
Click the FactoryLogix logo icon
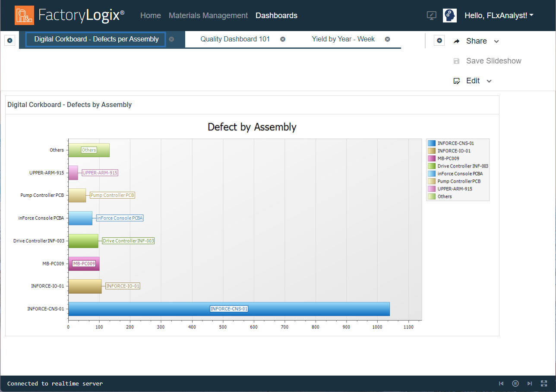point(24,15)
